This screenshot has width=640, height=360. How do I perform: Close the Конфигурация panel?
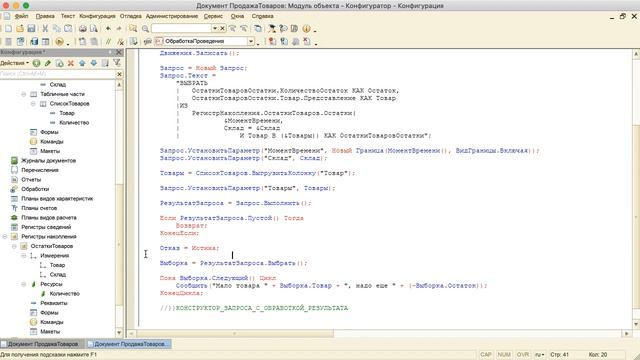tap(119, 52)
